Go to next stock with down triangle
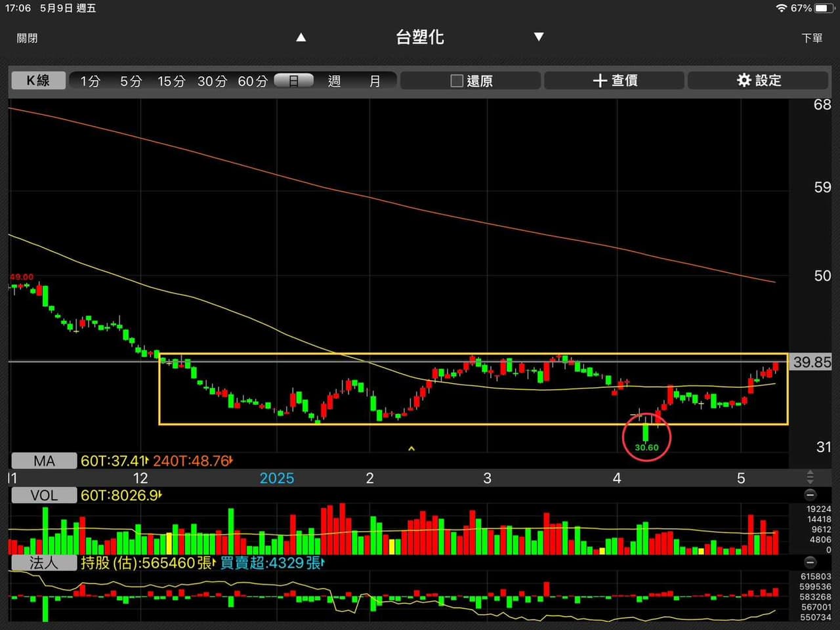This screenshot has height=630, width=840. [539, 37]
